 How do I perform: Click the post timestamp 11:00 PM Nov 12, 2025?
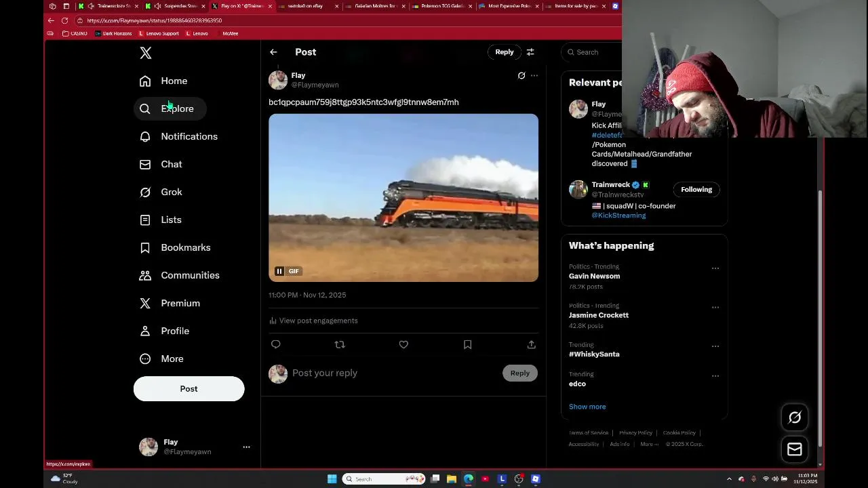(x=307, y=295)
